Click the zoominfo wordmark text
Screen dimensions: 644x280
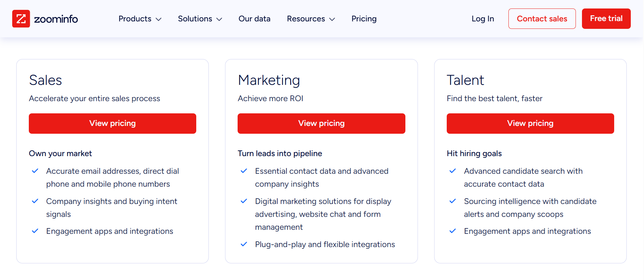click(56, 19)
